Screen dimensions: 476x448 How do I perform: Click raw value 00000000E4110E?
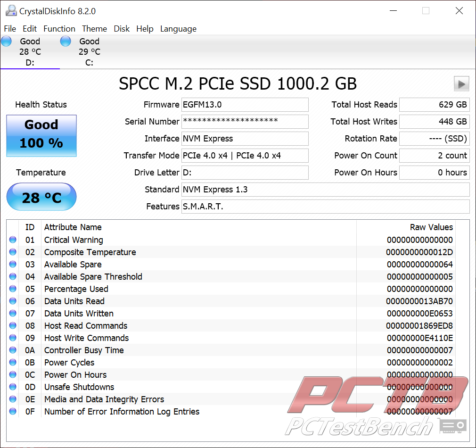(419, 338)
